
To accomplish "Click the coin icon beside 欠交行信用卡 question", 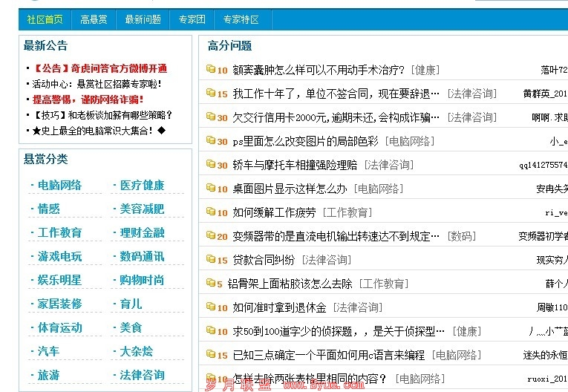I will (211, 117).
